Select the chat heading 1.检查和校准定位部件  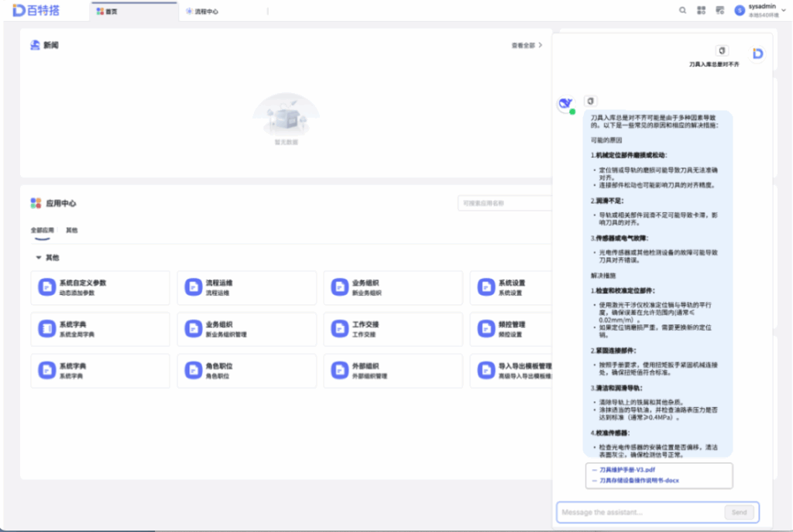[623, 290]
